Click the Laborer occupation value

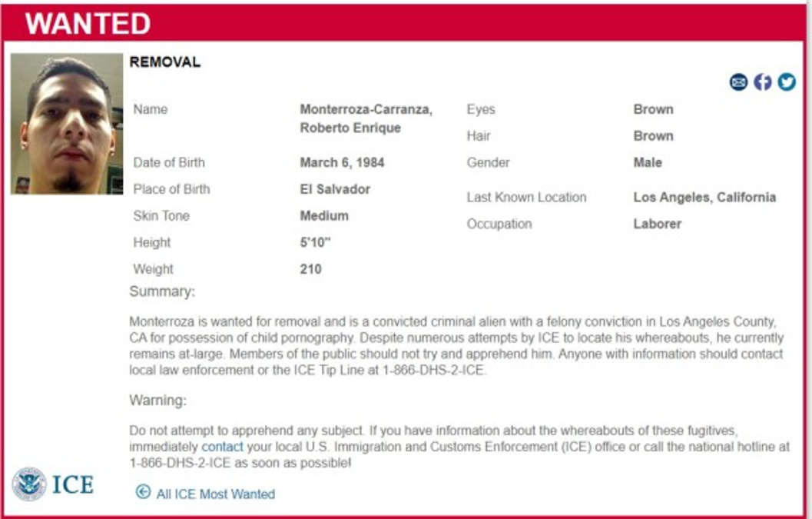[657, 224]
